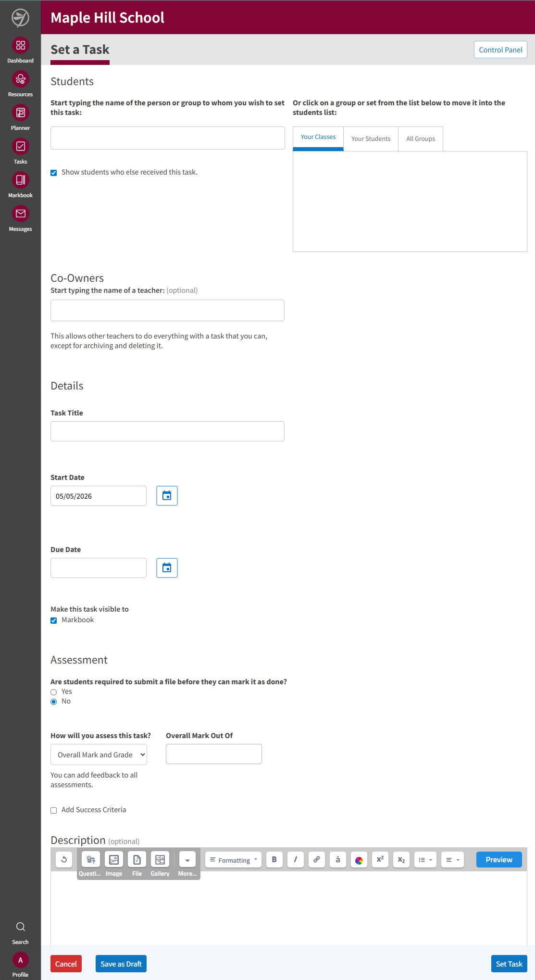Image resolution: width=535 pixels, height=980 pixels.
Task: Apply superscript formatting
Action: pyautogui.click(x=380, y=860)
